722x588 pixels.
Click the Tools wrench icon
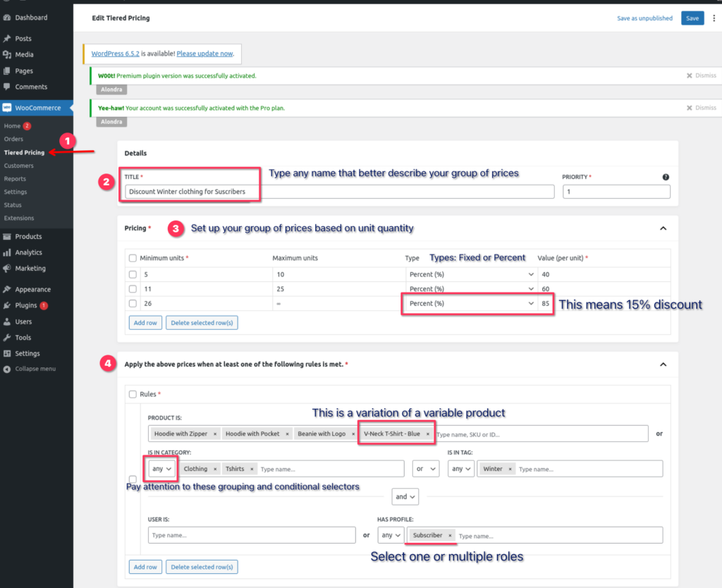pyautogui.click(x=7, y=338)
